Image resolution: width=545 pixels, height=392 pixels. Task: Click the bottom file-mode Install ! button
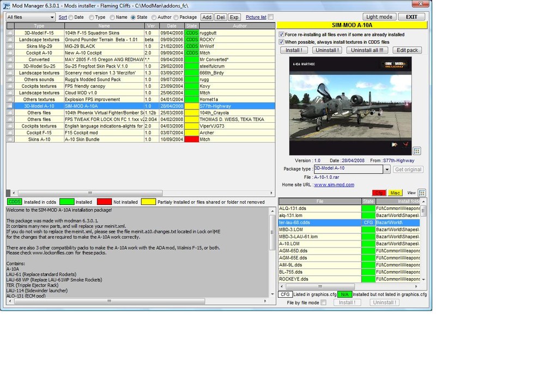(347, 303)
